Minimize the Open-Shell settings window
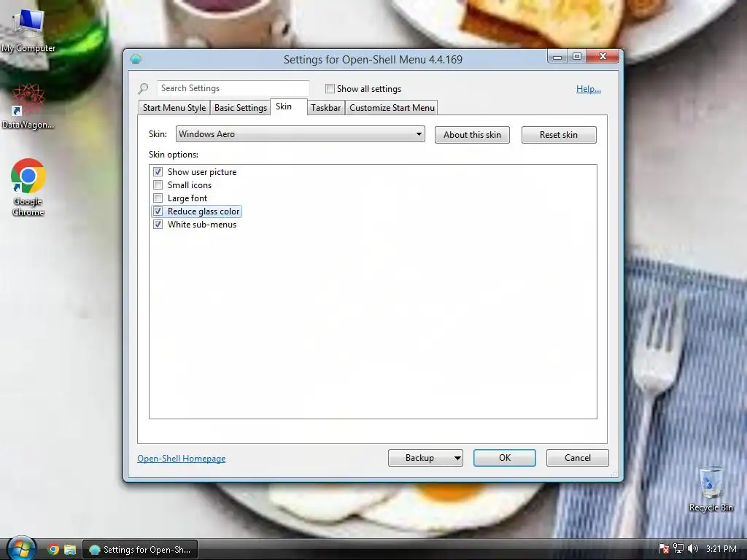747x560 pixels. click(x=557, y=56)
